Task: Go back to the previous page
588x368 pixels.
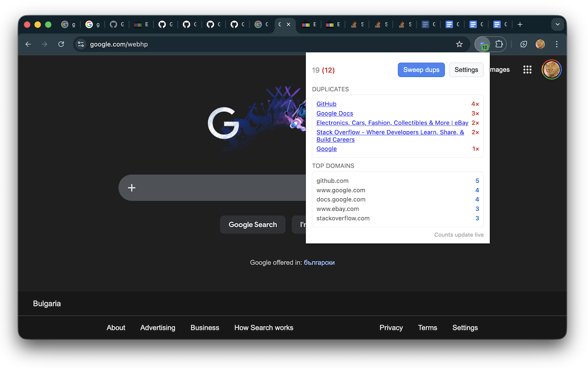Action: coord(28,44)
